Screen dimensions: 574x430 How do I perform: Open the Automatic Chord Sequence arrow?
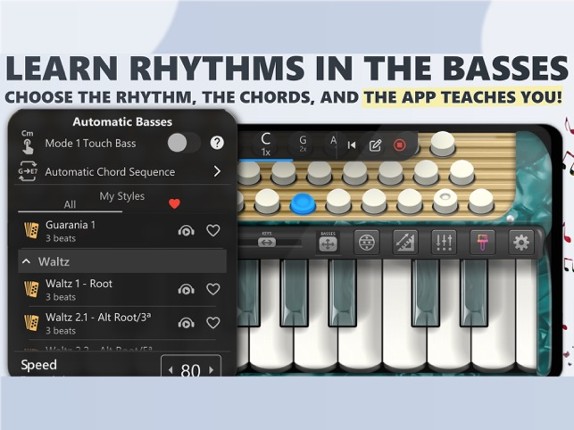coord(217,171)
